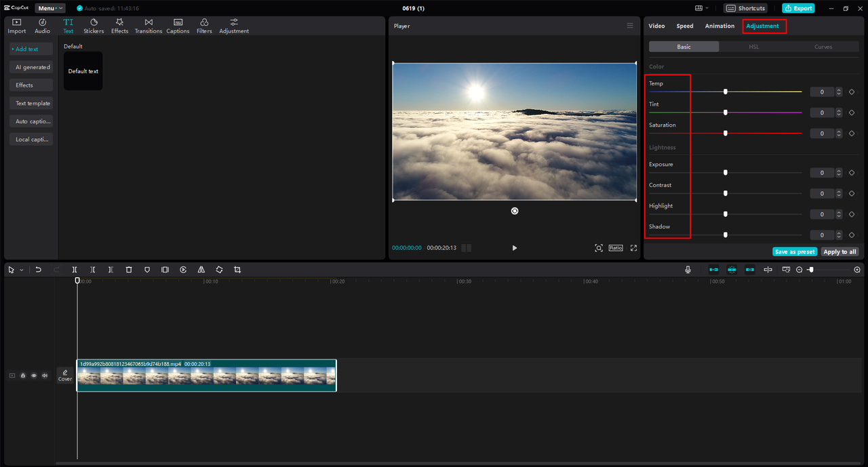This screenshot has width=868, height=467.
Task: Toggle linkage of clips
Action: (x=750, y=270)
